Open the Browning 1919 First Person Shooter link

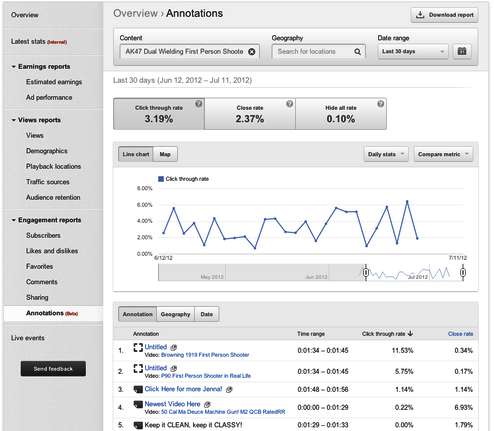pos(205,355)
